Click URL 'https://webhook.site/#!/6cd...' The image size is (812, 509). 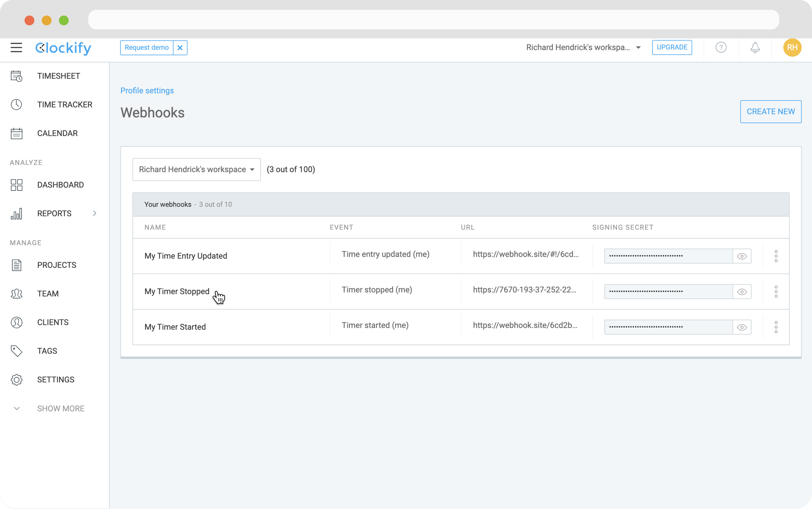[x=526, y=254]
